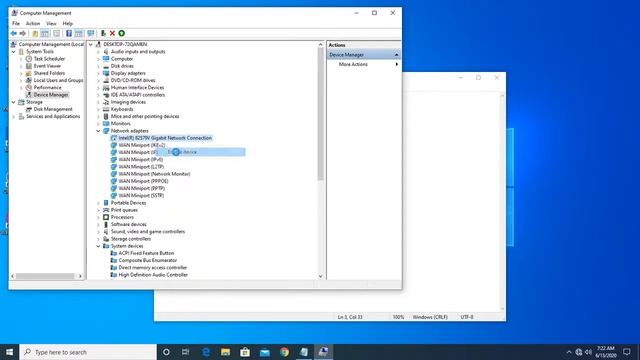
Task: Select Performance in the console tree
Action: pos(47,88)
